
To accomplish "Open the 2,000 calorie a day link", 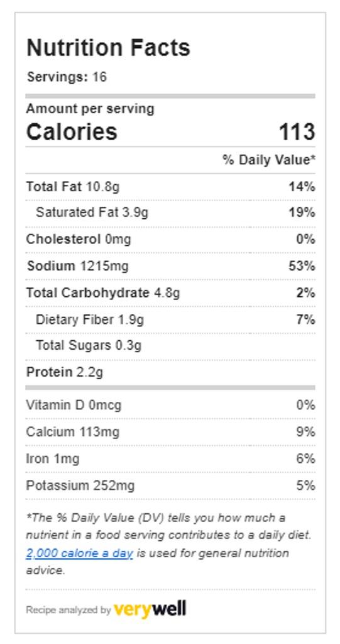I will 79,553.
